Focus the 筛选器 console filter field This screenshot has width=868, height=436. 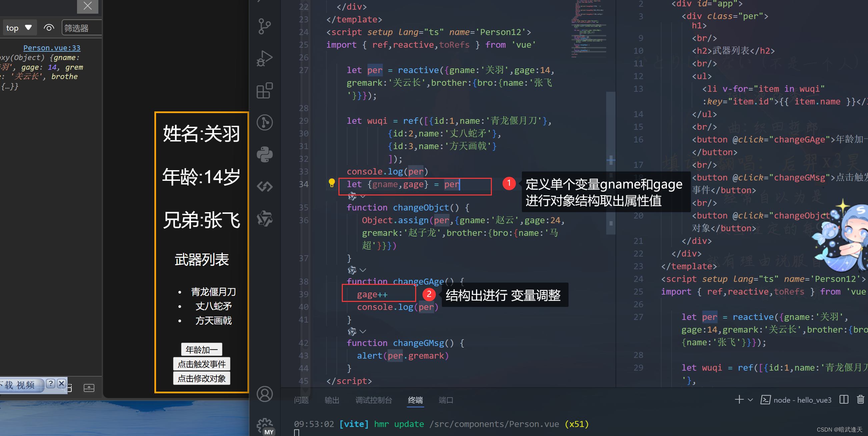tap(82, 28)
